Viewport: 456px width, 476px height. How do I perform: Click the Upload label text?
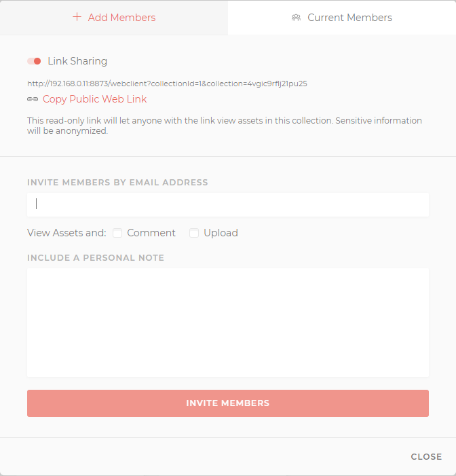point(221,233)
